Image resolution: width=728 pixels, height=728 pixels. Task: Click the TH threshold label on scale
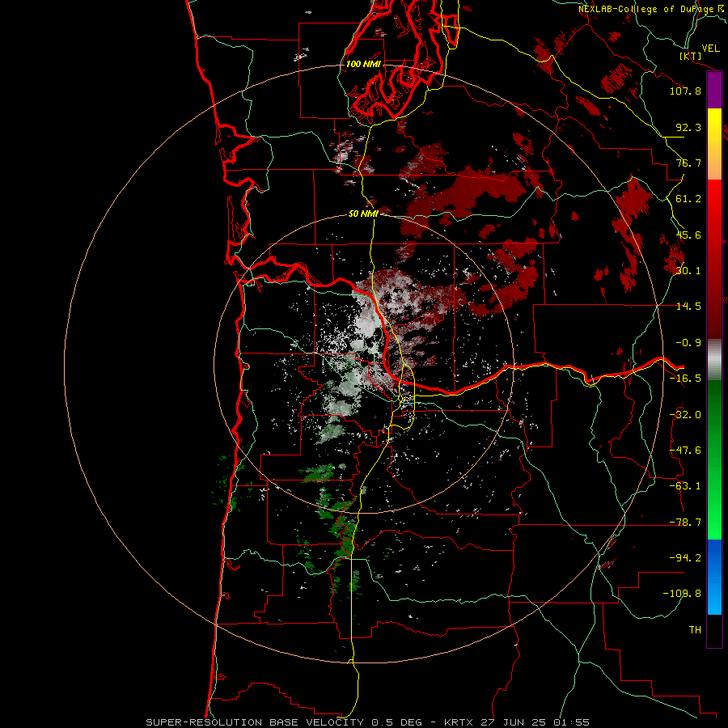(x=695, y=630)
